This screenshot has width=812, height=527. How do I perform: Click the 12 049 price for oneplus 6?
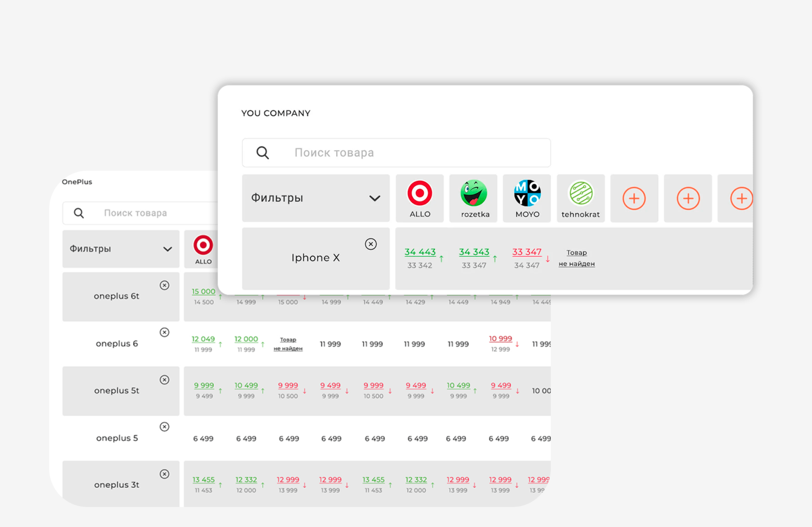click(x=203, y=339)
